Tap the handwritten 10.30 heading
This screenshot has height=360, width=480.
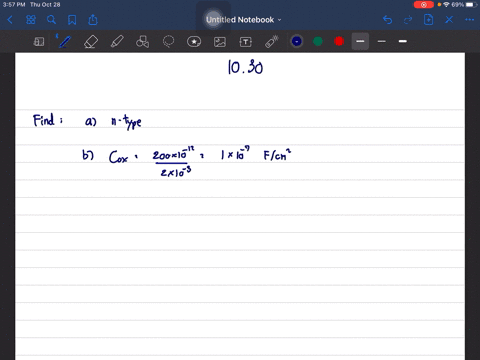tap(246, 67)
